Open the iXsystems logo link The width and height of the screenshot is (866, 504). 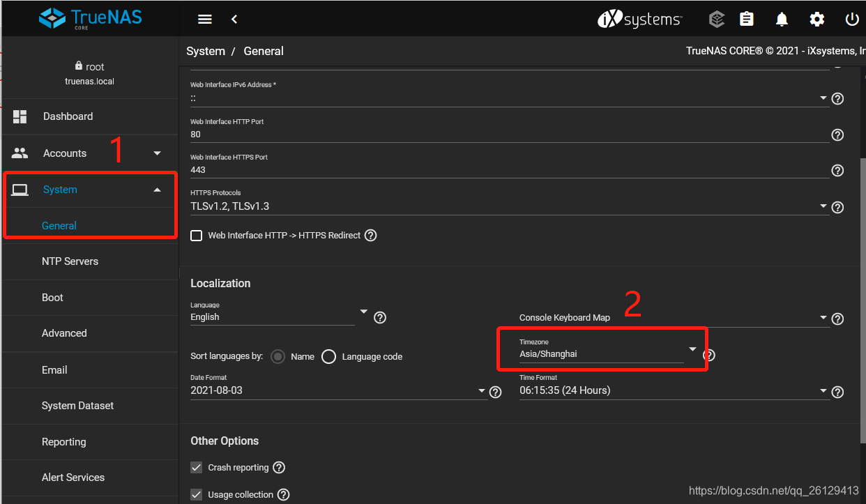639,19
